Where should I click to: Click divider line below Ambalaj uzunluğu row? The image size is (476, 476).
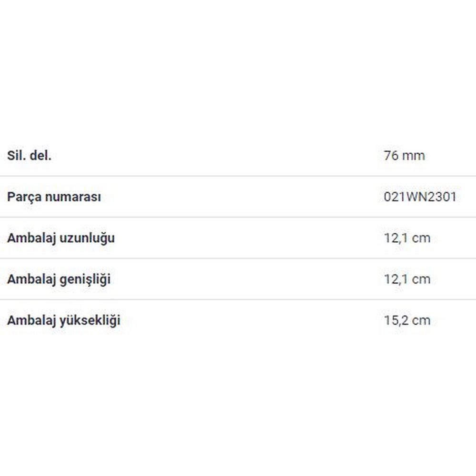238,258
